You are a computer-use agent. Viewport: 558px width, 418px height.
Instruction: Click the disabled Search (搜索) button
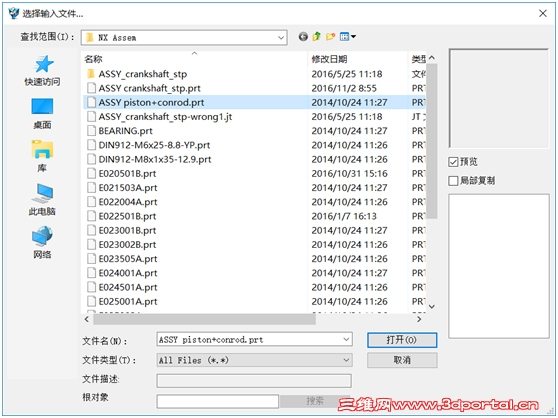pyautogui.click(x=315, y=401)
